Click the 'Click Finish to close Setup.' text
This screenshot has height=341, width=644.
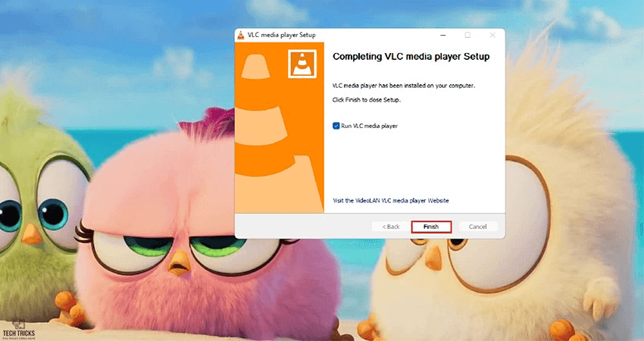(x=367, y=100)
